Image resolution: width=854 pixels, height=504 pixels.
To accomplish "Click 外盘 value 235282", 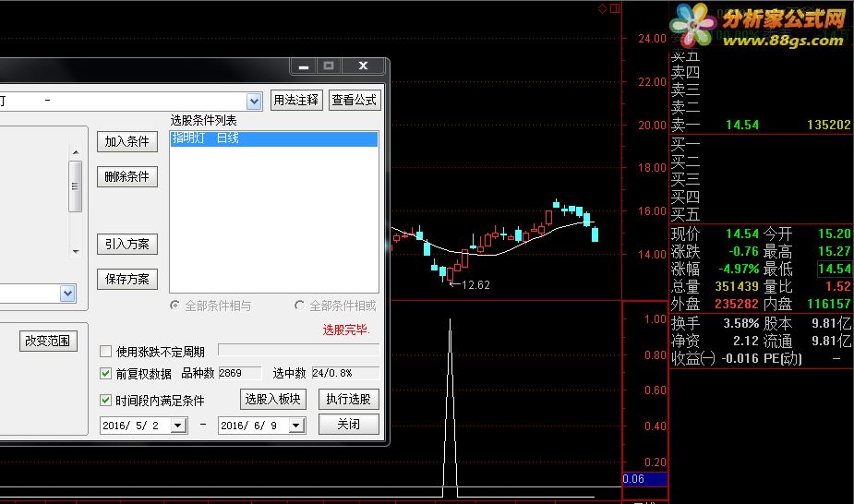I will (x=737, y=304).
